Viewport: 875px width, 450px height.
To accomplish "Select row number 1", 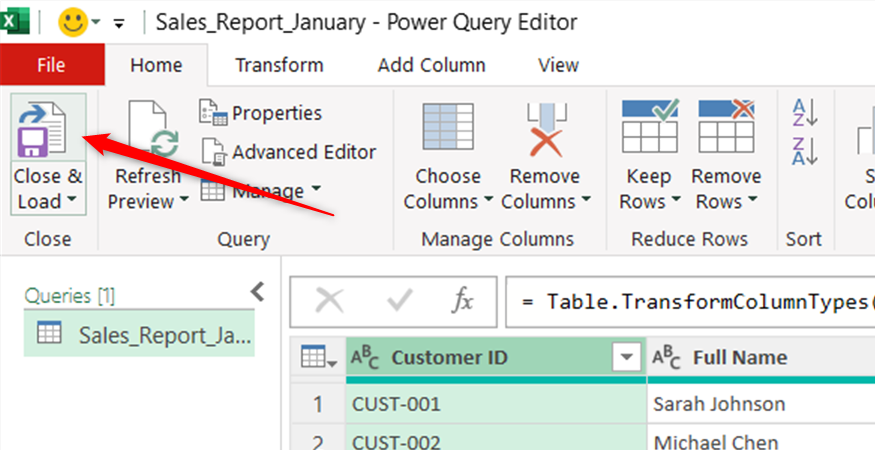I will pos(318,404).
